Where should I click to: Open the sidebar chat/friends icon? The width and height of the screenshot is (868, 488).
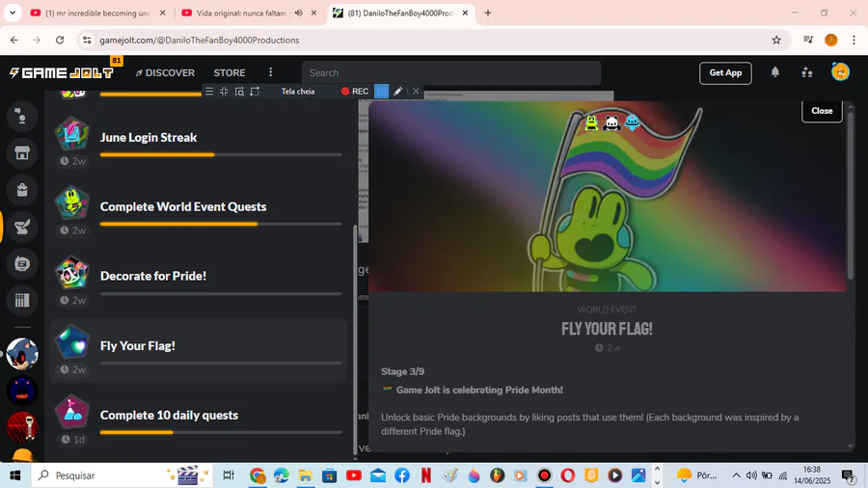22,116
